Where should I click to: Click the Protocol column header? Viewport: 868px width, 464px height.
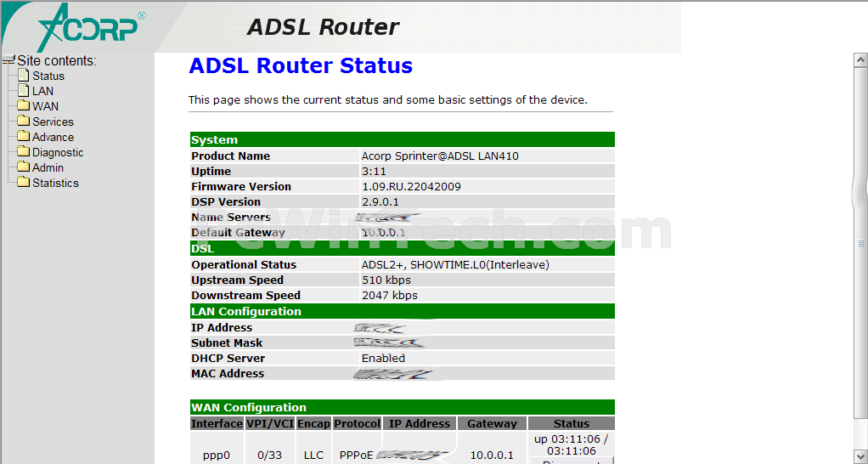(357, 423)
